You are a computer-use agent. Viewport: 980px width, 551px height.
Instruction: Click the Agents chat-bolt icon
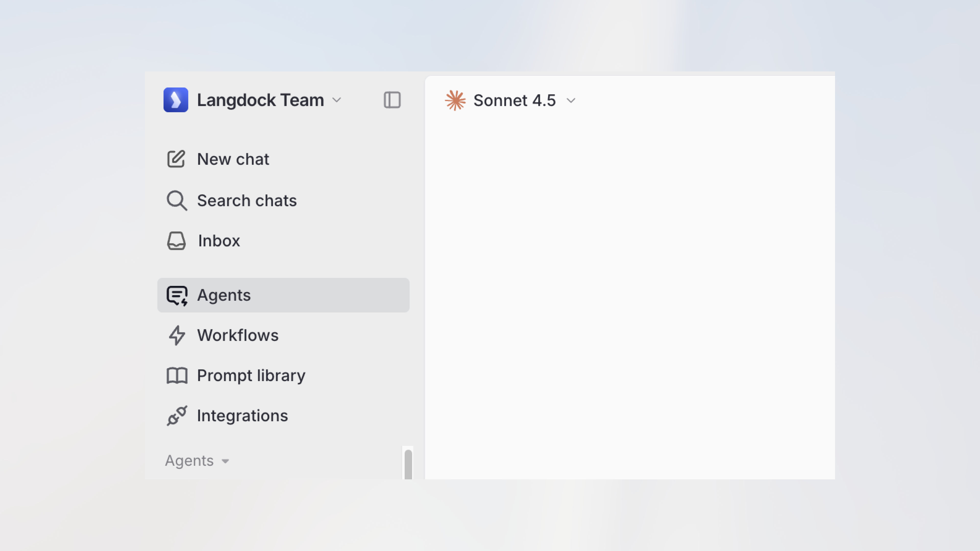pyautogui.click(x=177, y=295)
